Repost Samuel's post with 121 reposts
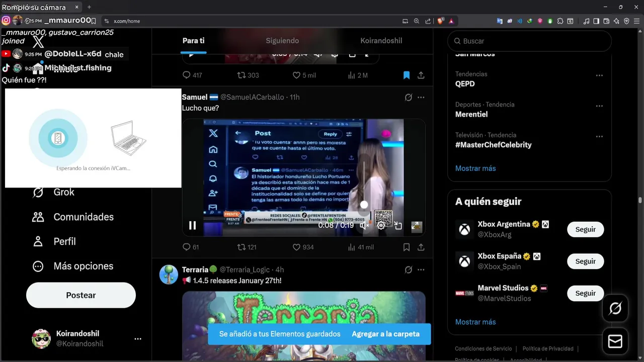The width and height of the screenshot is (644, 362). coord(242,247)
